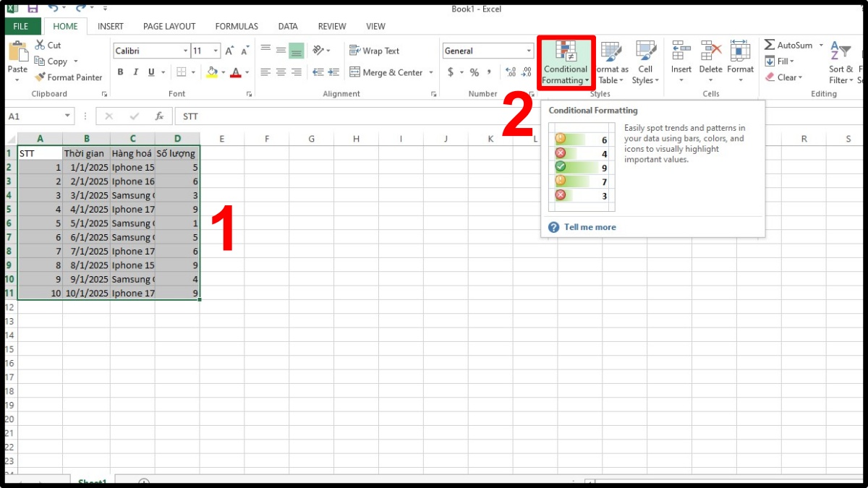Set Middle Align for cells

281,50
